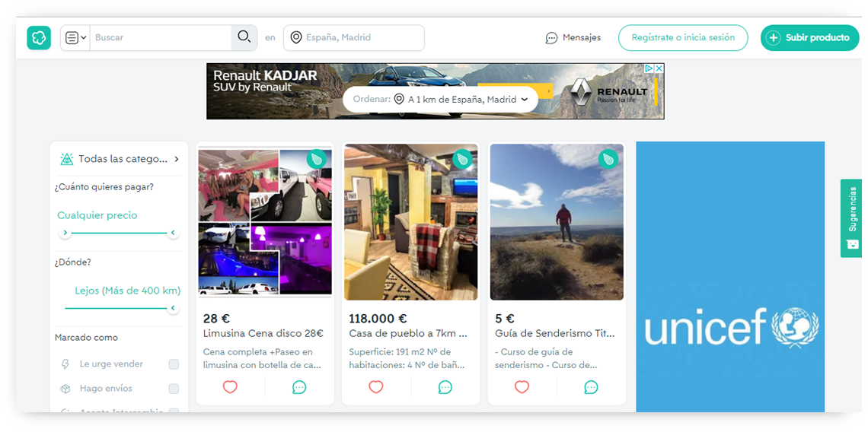Open the Casa de pueblo a 7km title
Image resolution: width=868 pixels, height=432 pixels.
pyautogui.click(x=409, y=334)
